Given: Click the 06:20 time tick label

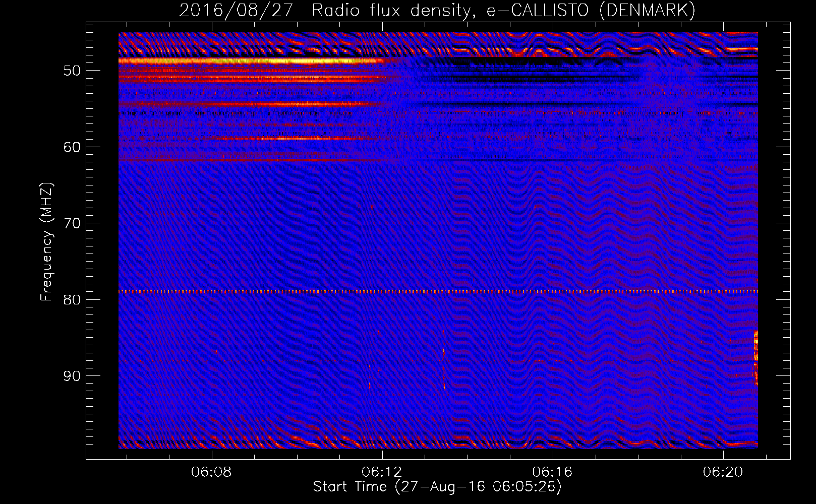Looking at the screenshot, I should click(x=723, y=472).
